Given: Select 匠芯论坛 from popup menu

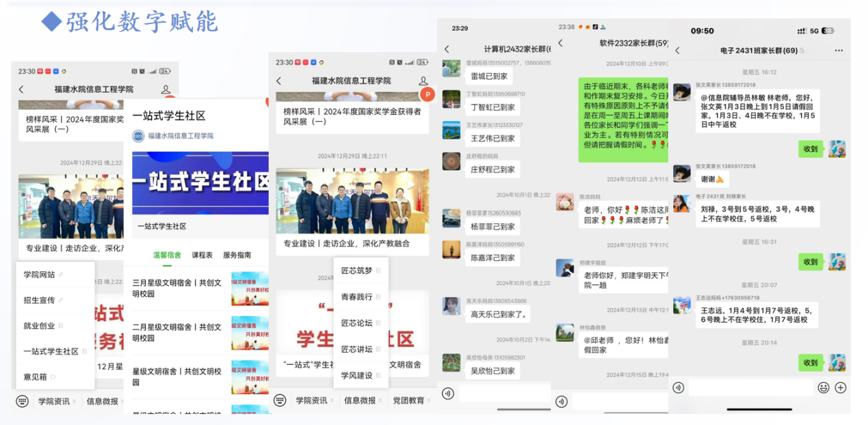Looking at the screenshot, I should [x=360, y=323].
